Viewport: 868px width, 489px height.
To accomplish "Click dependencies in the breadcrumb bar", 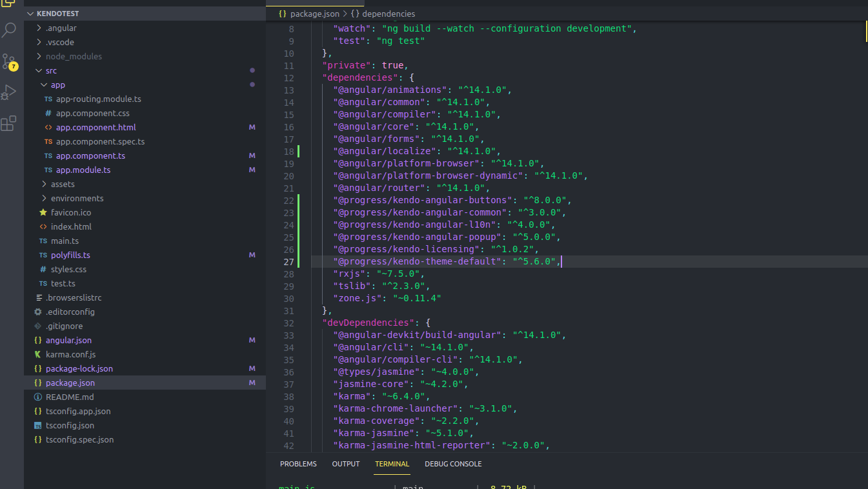I will tap(389, 14).
